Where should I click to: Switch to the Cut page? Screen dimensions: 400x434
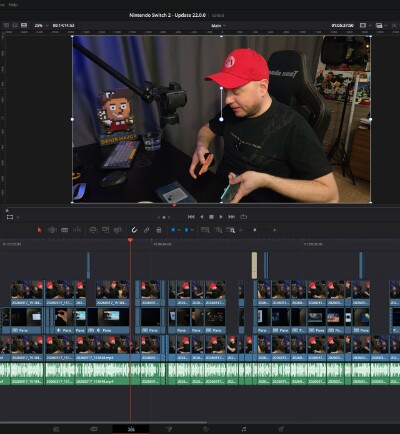(94, 429)
